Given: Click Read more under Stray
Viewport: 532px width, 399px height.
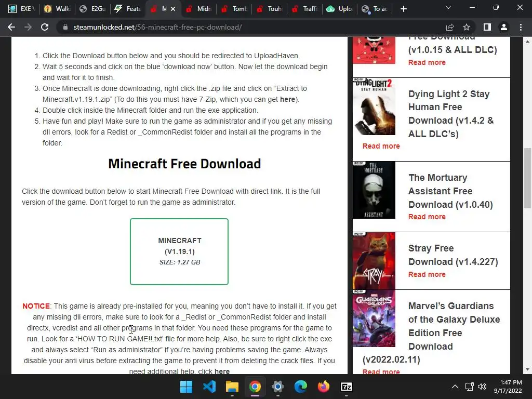Looking at the screenshot, I should pyautogui.click(x=427, y=274).
